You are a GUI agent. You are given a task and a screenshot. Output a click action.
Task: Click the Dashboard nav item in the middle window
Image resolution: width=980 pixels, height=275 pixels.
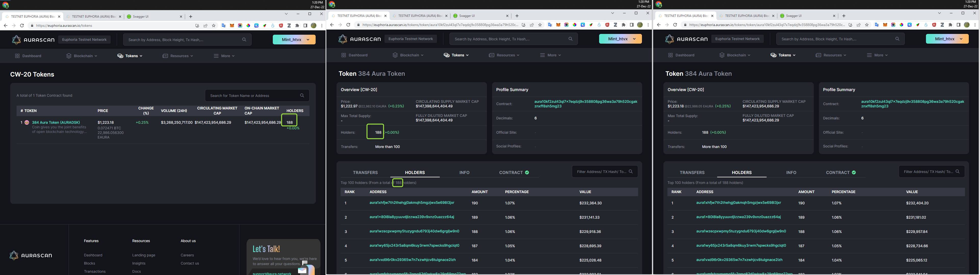tap(355, 55)
